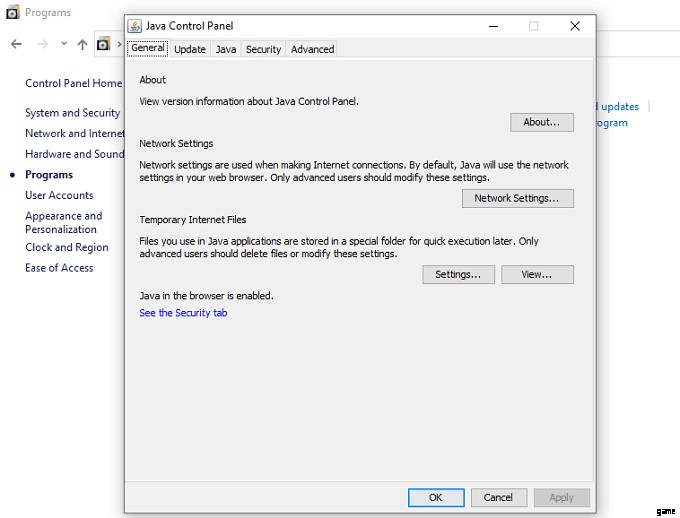Follow the 'See the Security tab' link
The width and height of the screenshot is (680, 518).
coord(183,313)
